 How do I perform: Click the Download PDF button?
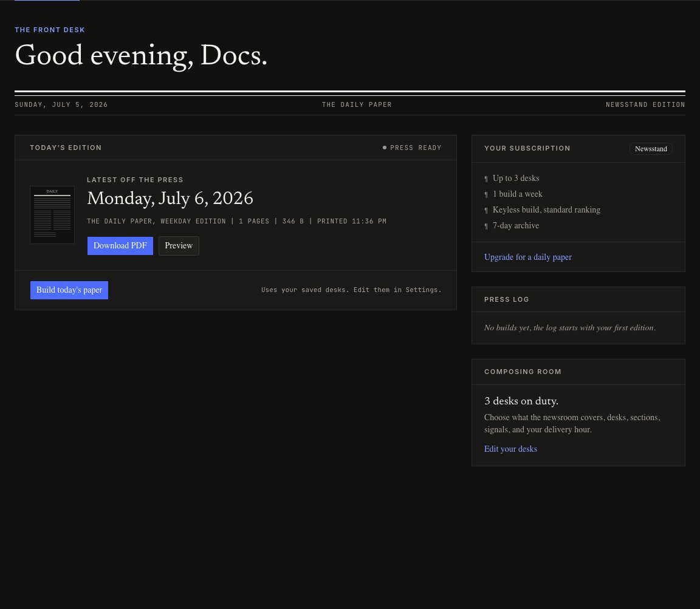[x=120, y=246]
